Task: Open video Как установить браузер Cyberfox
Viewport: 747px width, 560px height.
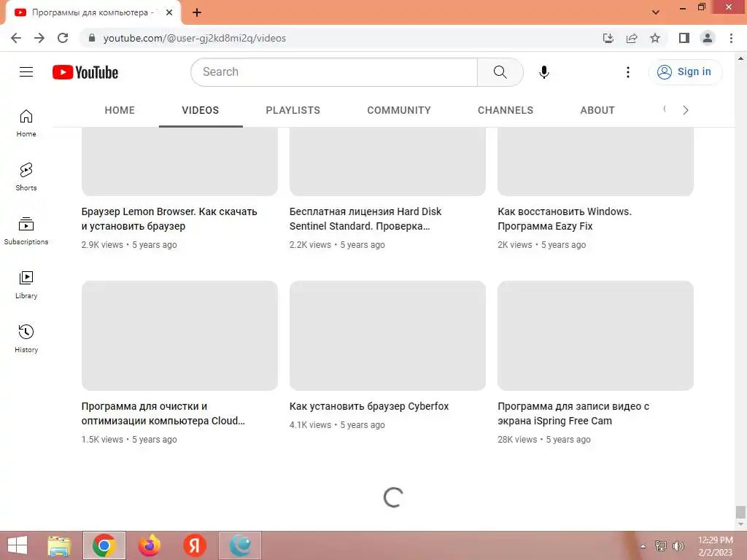Action: click(x=369, y=406)
